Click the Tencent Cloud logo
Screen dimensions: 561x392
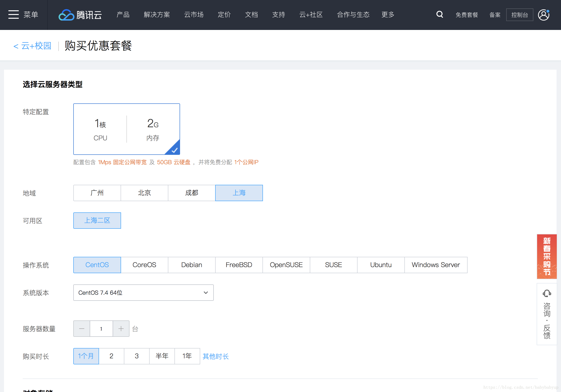point(80,15)
